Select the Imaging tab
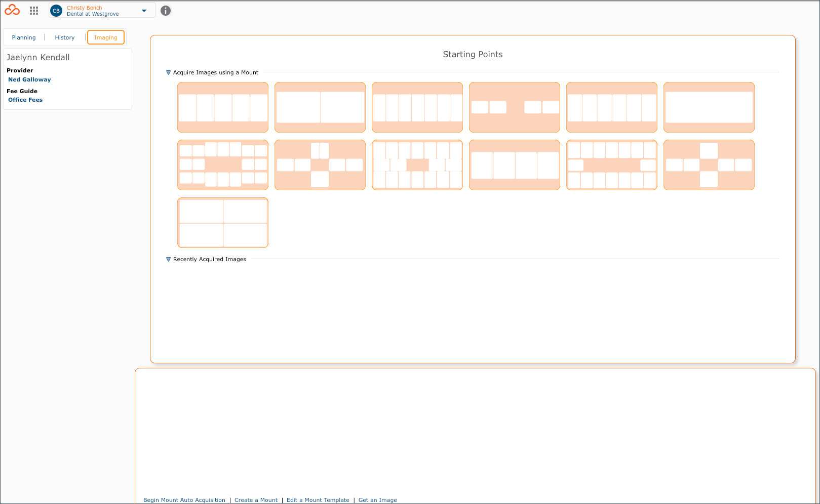The image size is (820, 504). [x=106, y=37]
